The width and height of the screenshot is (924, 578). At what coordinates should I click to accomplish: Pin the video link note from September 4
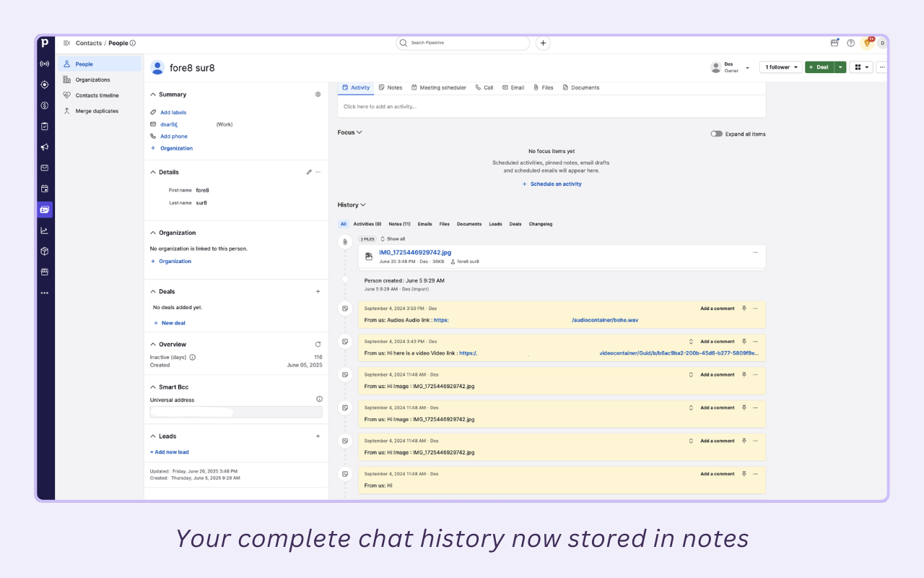[x=744, y=341]
